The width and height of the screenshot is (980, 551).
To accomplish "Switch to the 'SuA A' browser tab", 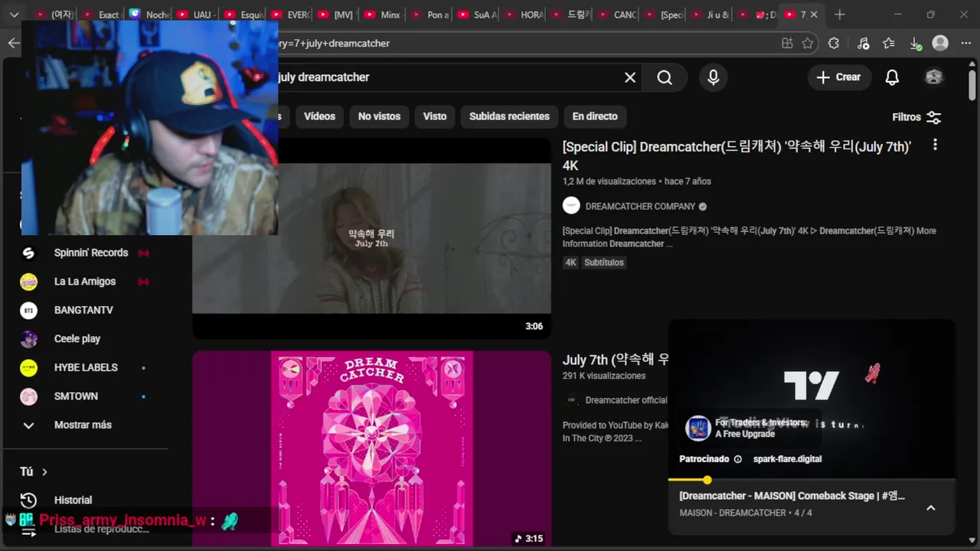I will click(476, 15).
